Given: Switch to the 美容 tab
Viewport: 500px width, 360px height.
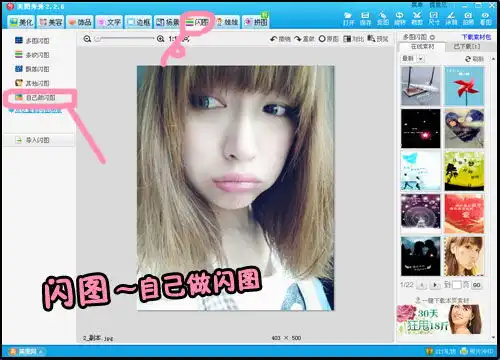Looking at the screenshot, I should tap(51, 22).
